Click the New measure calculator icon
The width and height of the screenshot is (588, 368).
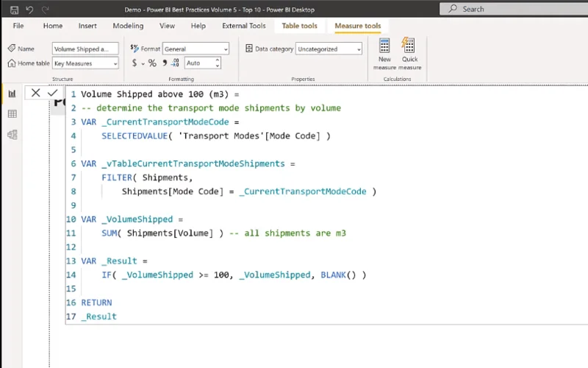(384, 46)
